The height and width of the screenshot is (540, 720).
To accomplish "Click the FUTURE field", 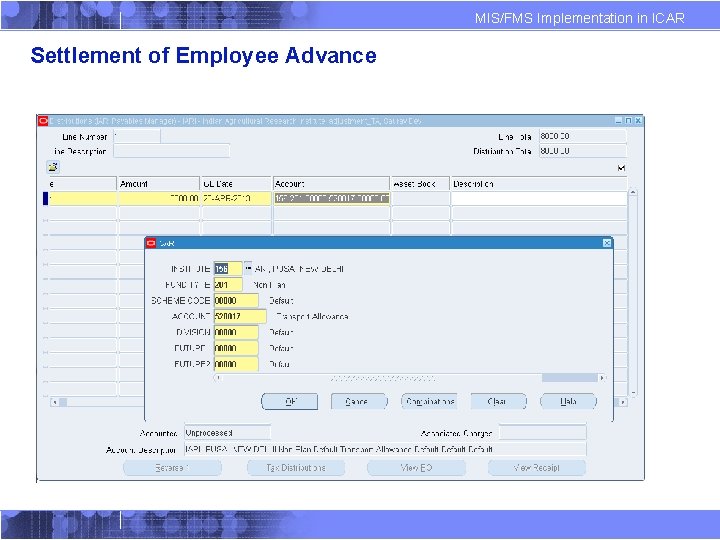I will click(x=236, y=348).
